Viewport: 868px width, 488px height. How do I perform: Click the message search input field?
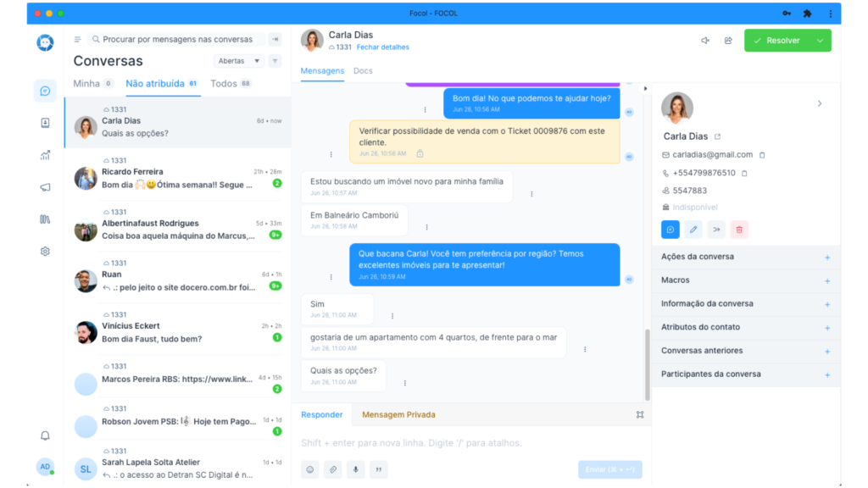[x=178, y=40]
